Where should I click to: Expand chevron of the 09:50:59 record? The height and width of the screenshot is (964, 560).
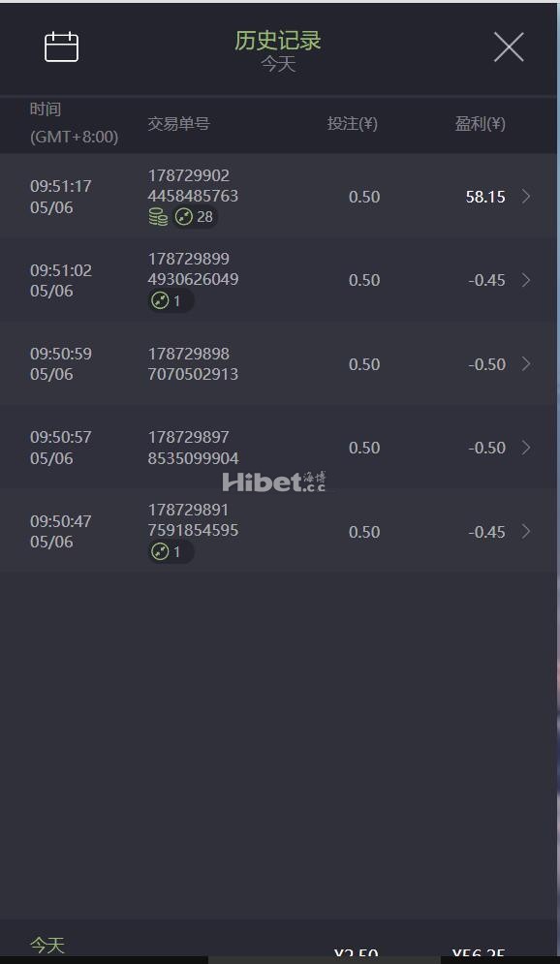click(x=526, y=364)
